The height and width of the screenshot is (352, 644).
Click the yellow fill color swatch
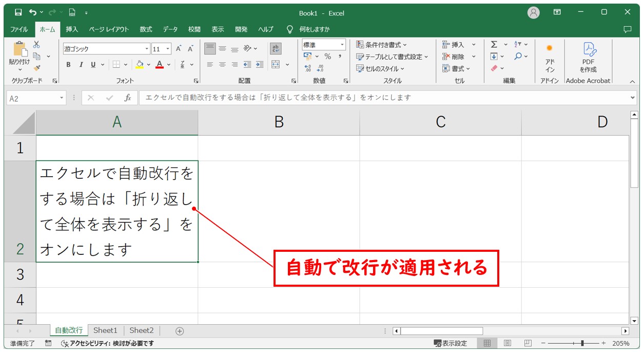pos(139,65)
